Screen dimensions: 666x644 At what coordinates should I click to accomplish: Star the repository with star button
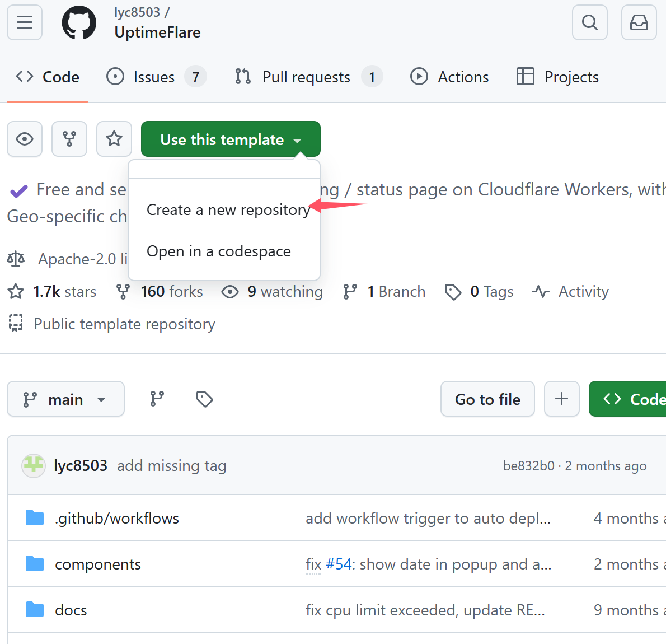(114, 139)
